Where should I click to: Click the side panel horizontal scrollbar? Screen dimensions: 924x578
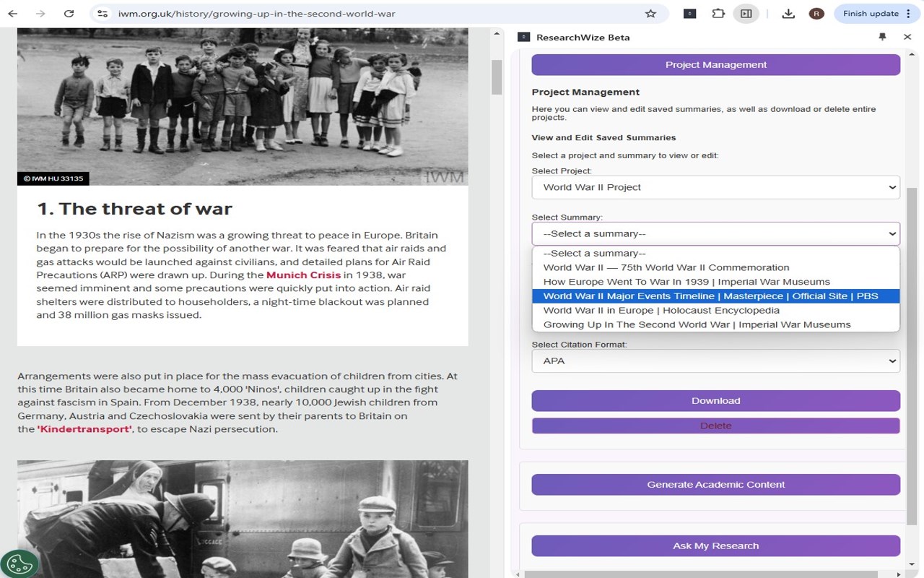pyautogui.click(x=700, y=574)
